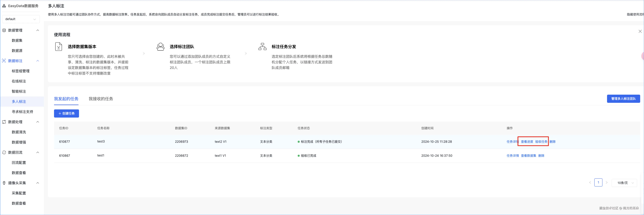Click 验收任务 link for test3
Image resolution: width=644 pixels, height=215 pixels.
tap(541, 142)
